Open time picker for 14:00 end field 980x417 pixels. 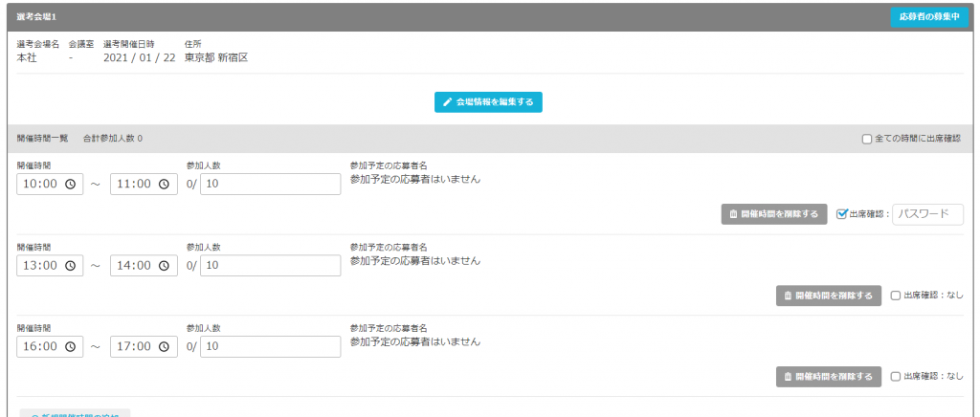[163, 265]
